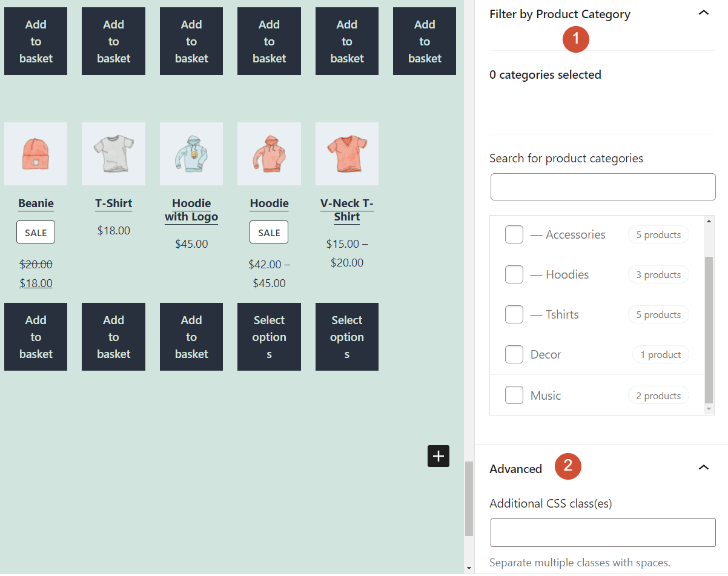The width and height of the screenshot is (728, 576).
Task: Click the product categories search field
Action: (x=603, y=187)
